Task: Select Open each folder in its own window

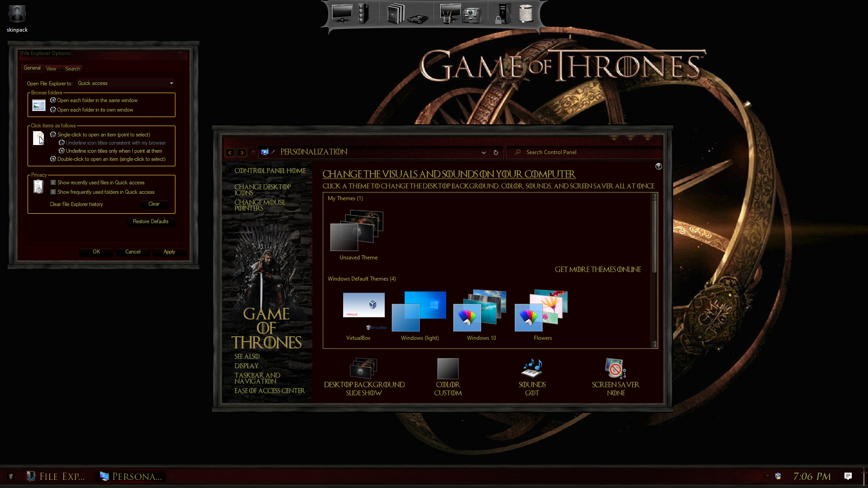Action: pos(53,110)
